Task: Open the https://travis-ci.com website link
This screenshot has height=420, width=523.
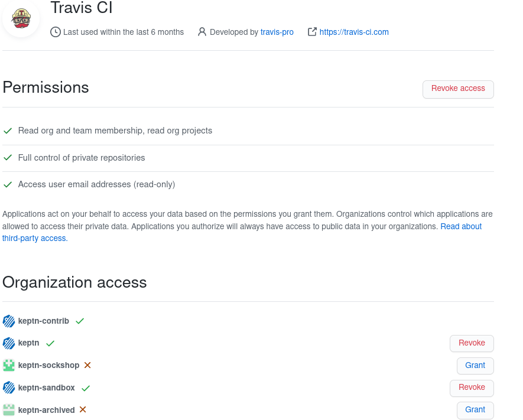Action: [354, 32]
